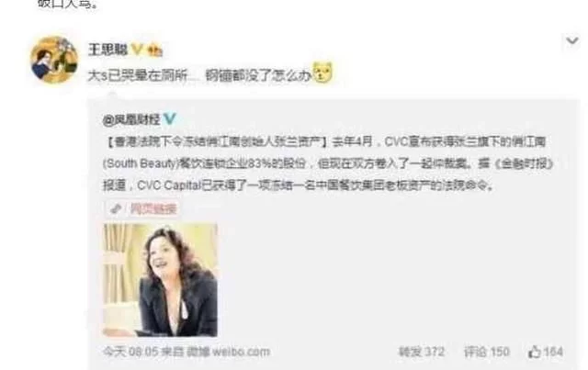
Task: Enlarge the woman's photo thumbnail
Action: [x=160, y=280]
